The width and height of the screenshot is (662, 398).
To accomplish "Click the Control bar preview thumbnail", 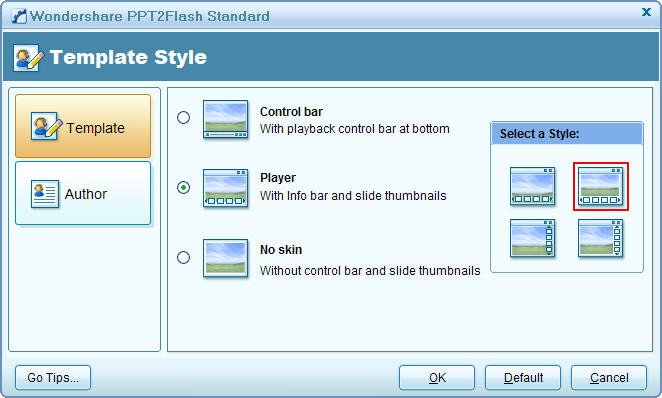I will click(225, 119).
